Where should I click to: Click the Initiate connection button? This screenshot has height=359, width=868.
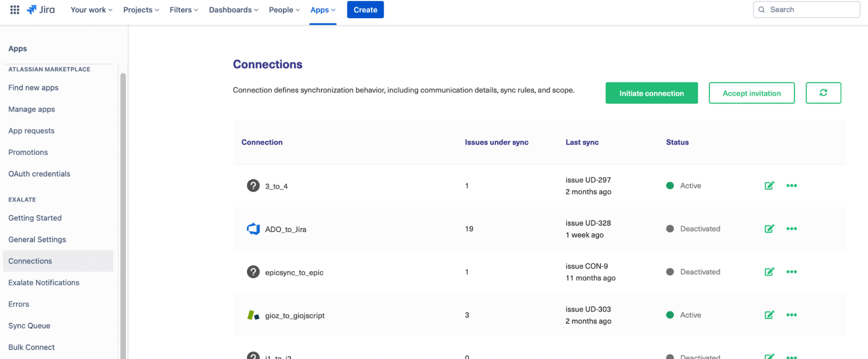click(651, 93)
